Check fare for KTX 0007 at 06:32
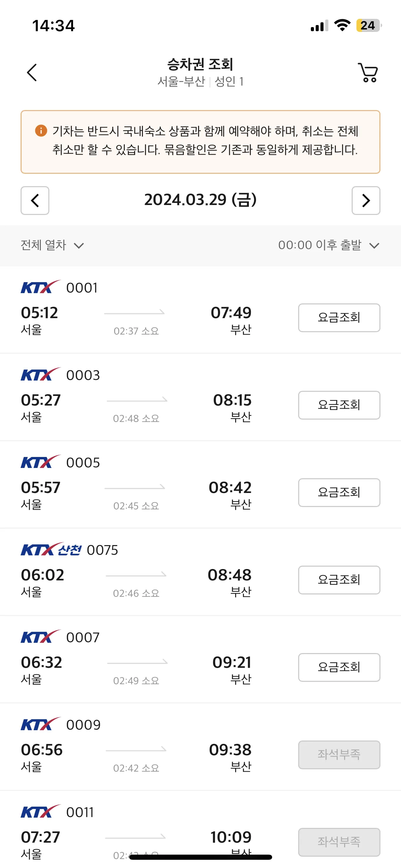The image size is (401, 868). click(339, 667)
